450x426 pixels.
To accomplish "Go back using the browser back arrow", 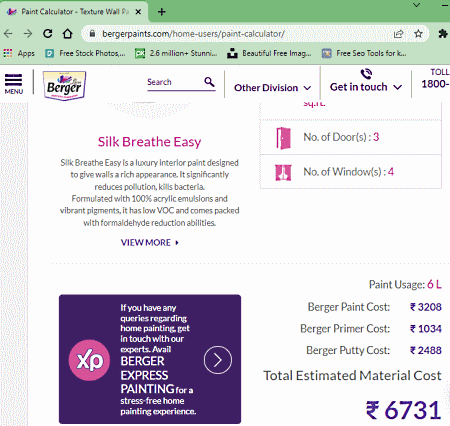I will [8, 34].
